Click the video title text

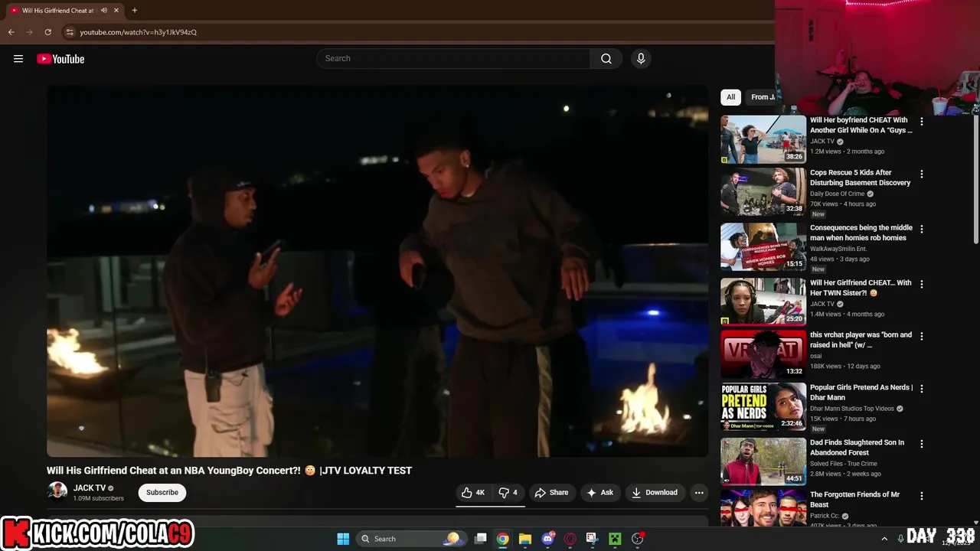pyautogui.click(x=229, y=471)
